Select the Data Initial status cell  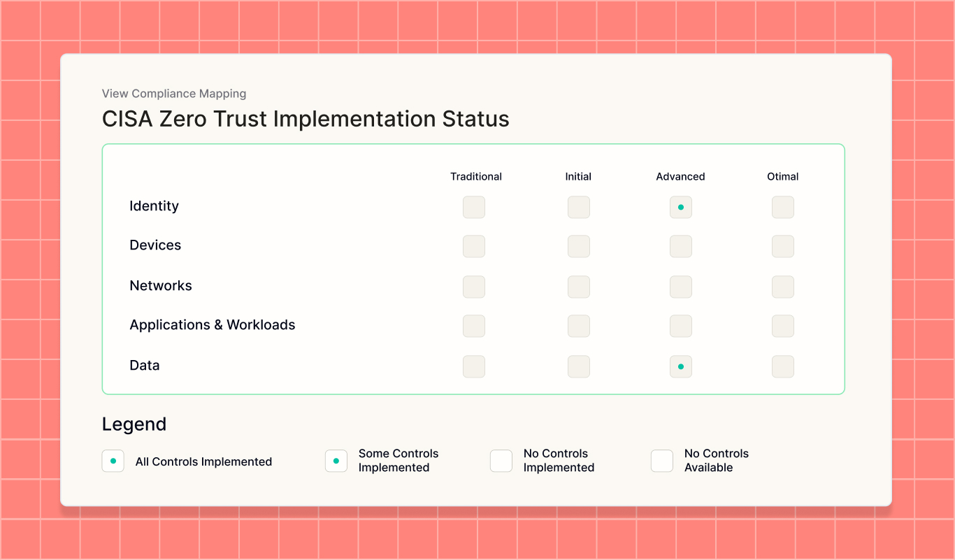coord(579,366)
